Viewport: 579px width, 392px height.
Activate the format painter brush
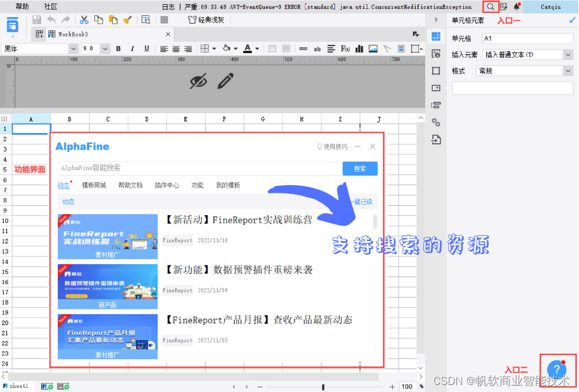pos(127,20)
